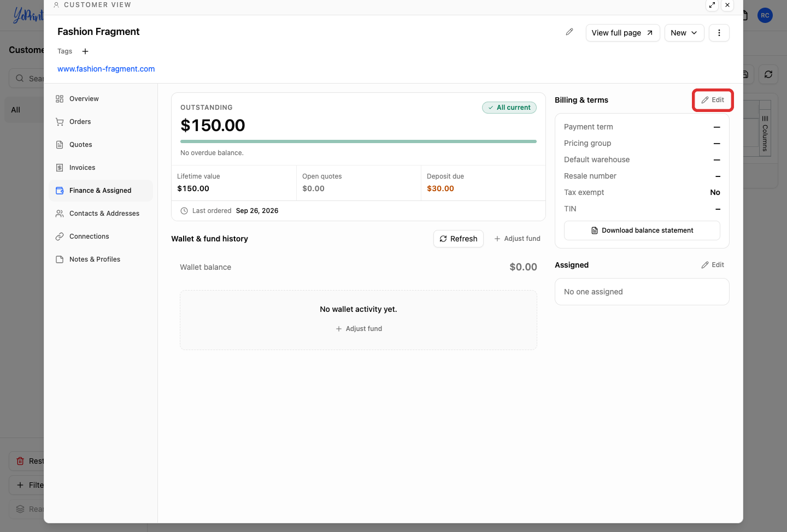Click the Deposit due $30.00 value
This screenshot has height=532, width=787.
[441, 188]
